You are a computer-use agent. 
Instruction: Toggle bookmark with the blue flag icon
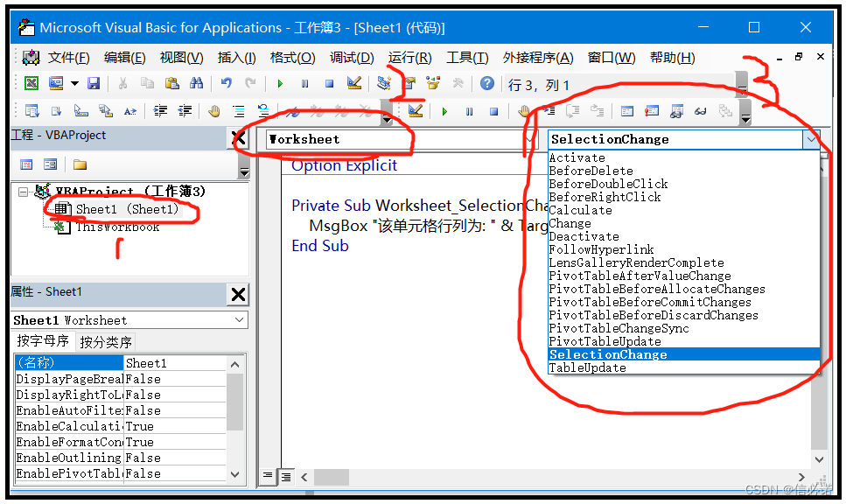(293, 112)
